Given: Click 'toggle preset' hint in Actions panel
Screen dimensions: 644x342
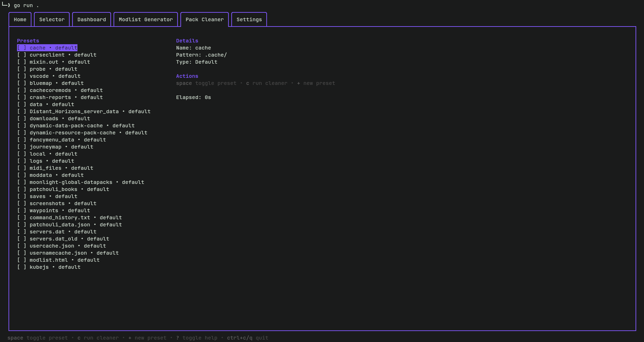Looking at the screenshot, I should click(x=216, y=83).
